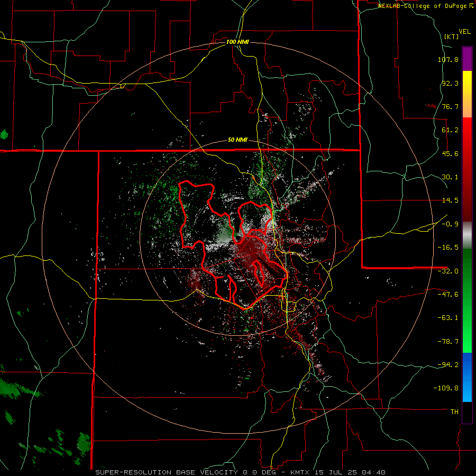Image resolution: width=476 pixels, height=476 pixels.
Task: Click the -109.8 velocity scale value
Action: (x=446, y=388)
